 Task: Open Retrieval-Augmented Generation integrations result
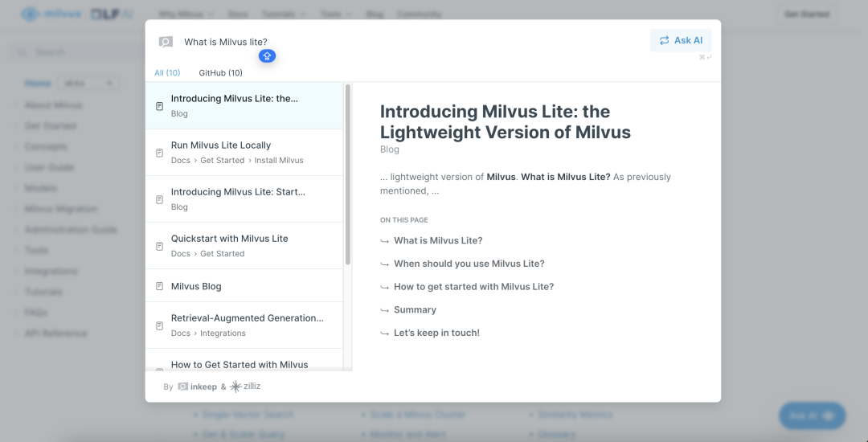(x=244, y=325)
